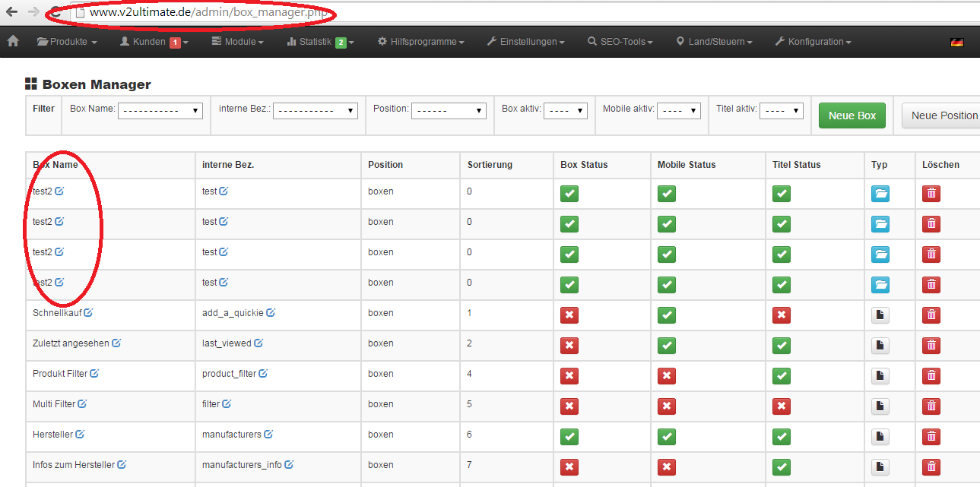Image resolution: width=980 pixels, height=487 pixels.
Task: Open the Produkte menu
Action: (67, 42)
